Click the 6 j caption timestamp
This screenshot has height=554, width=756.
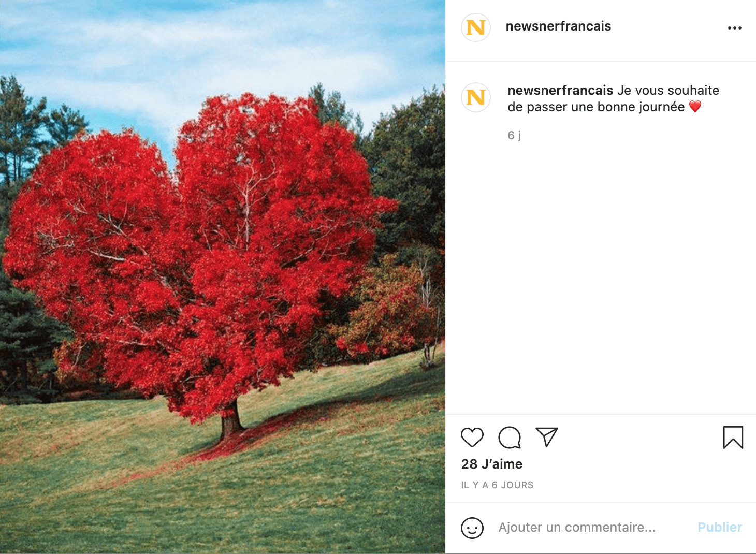(514, 136)
